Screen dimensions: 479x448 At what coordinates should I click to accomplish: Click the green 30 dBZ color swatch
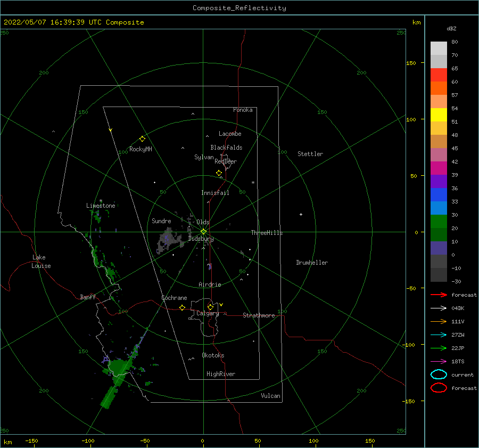pyautogui.click(x=439, y=221)
